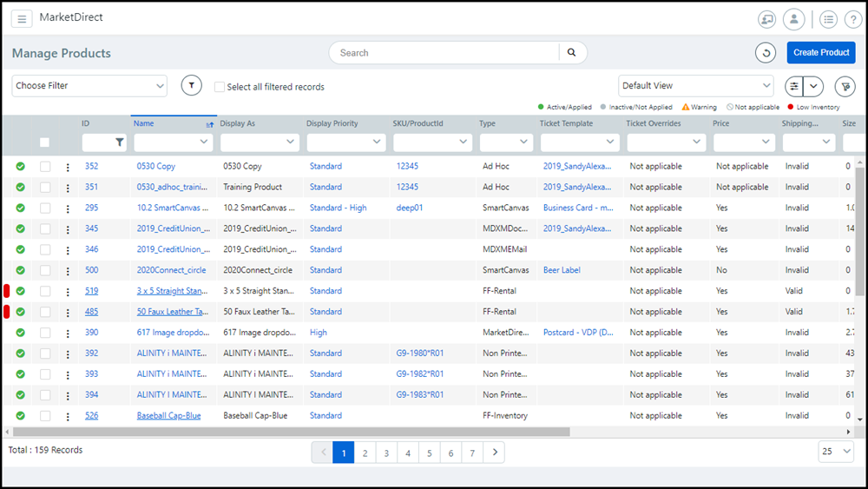Open the column settings sliders icon
The height and width of the screenshot is (489, 868).
pyautogui.click(x=793, y=86)
